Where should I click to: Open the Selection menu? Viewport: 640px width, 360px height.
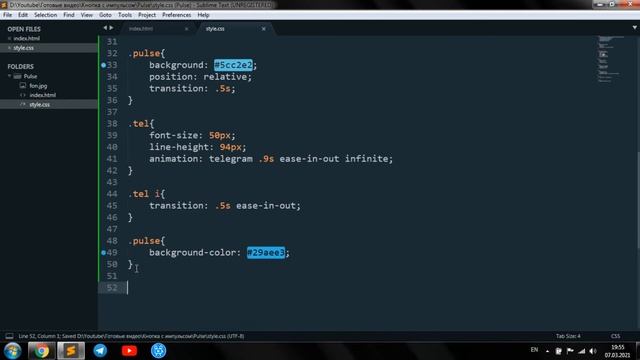click(x=45, y=15)
